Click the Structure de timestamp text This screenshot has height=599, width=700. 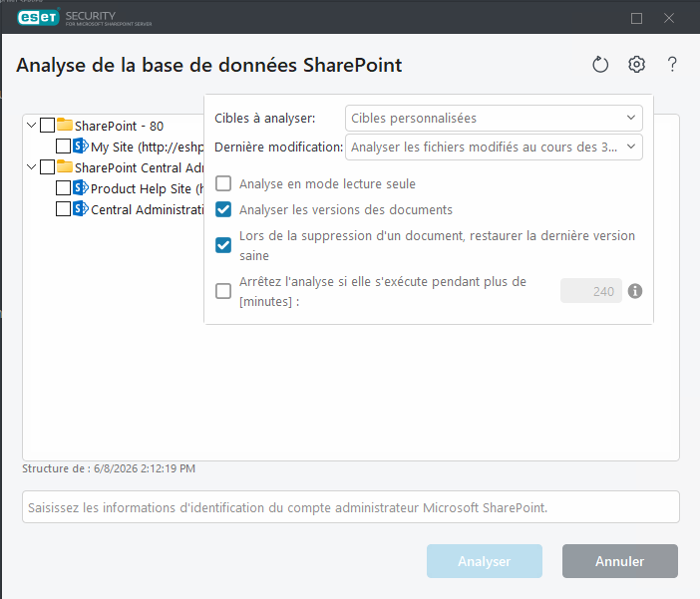109,468
